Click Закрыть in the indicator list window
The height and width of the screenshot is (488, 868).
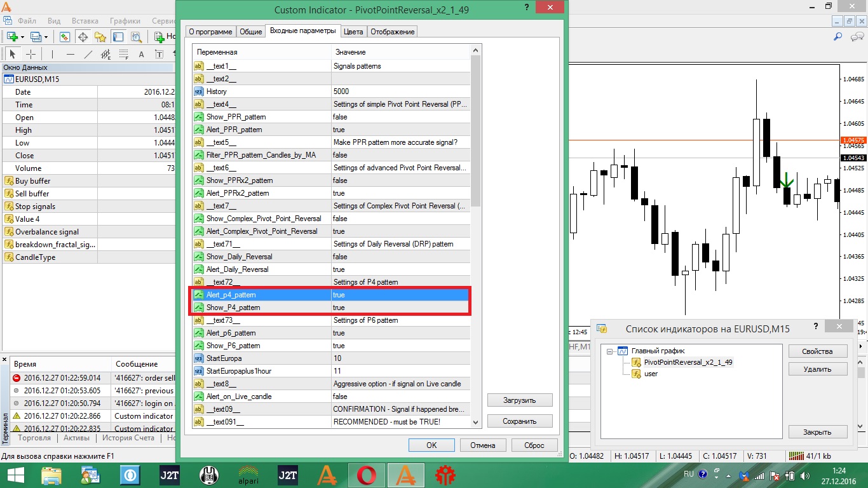point(818,432)
